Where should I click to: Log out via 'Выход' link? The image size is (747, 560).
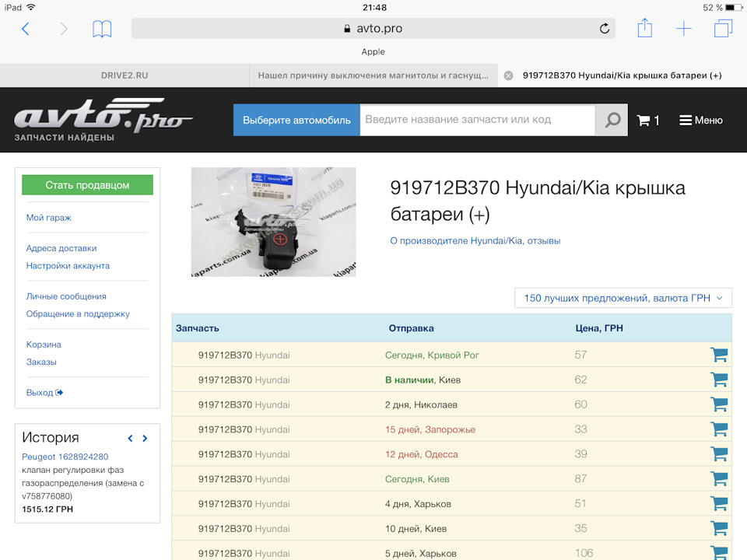click(x=44, y=392)
